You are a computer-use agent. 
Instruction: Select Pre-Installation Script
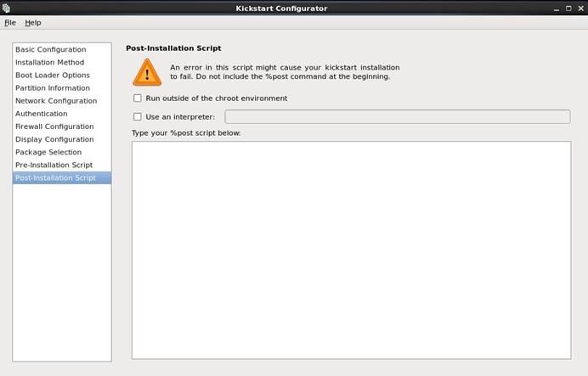coord(62,165)
